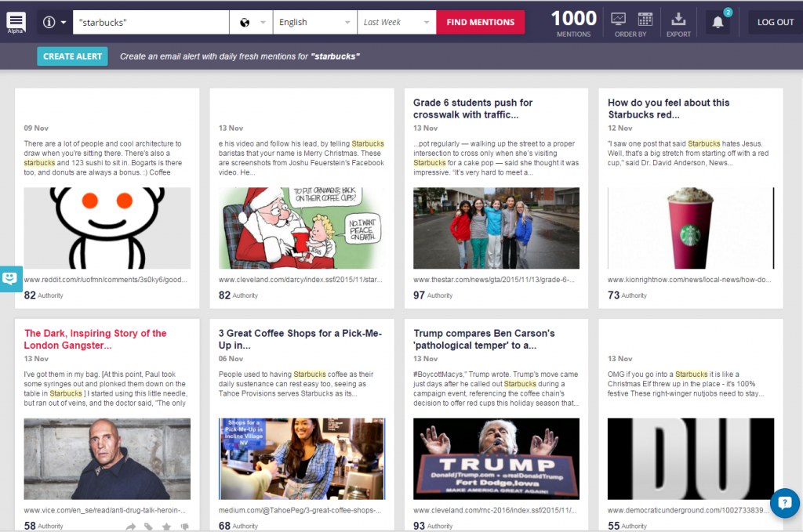Click the 73 Authority score

click(x=627, y=295)
